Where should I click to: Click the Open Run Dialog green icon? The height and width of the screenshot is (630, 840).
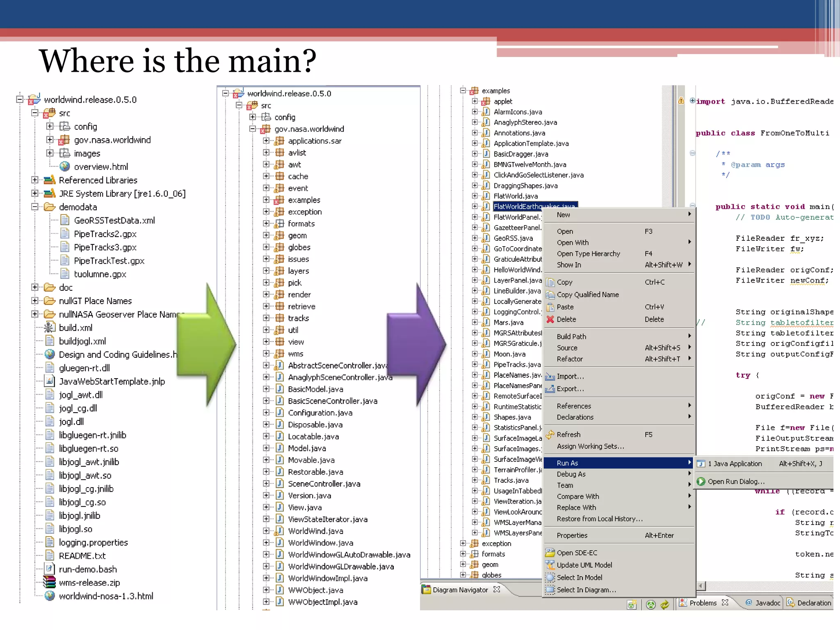(x=701, y=482)
